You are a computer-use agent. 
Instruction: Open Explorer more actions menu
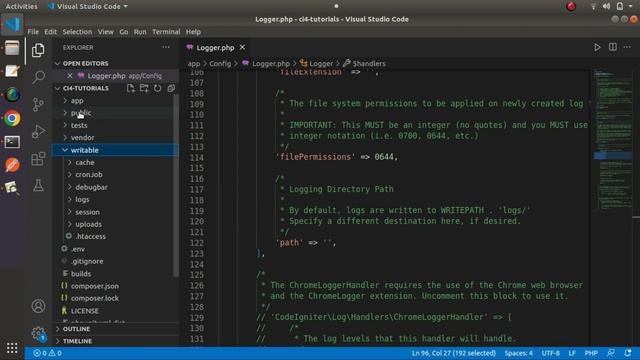click(166, 47)
